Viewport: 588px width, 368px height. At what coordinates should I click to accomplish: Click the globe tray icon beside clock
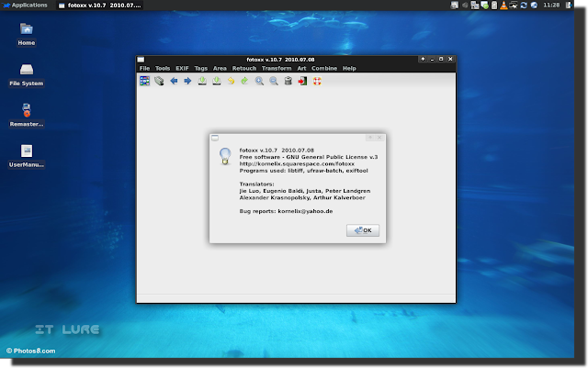(x=534, y=6)
